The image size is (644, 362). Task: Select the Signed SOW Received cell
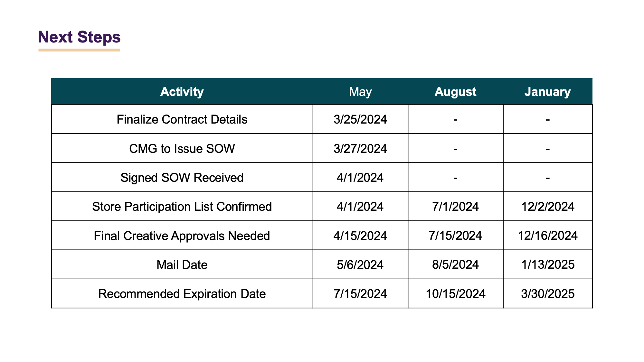[182, 178]
